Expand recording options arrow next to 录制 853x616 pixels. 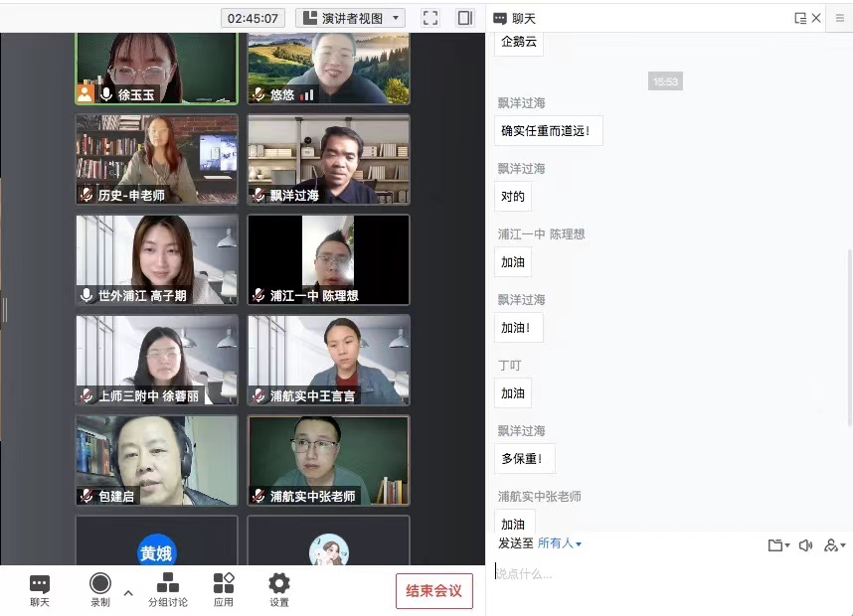point(127,593)
